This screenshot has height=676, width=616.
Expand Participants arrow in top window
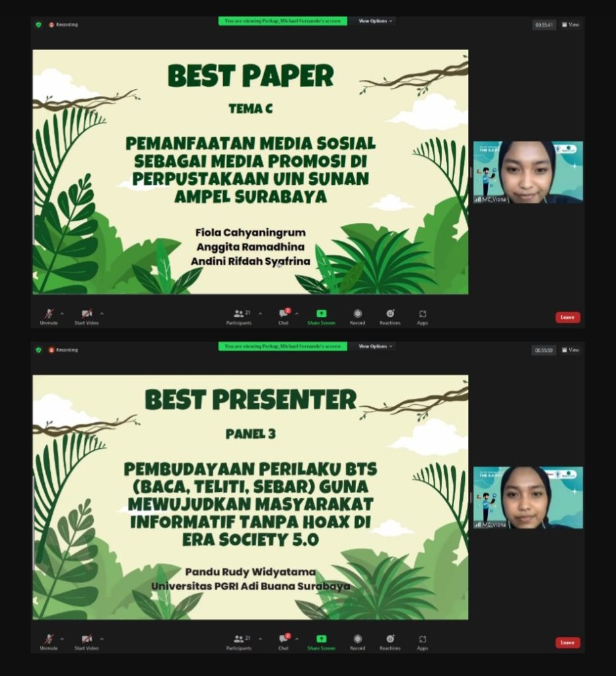click(260, 314)
